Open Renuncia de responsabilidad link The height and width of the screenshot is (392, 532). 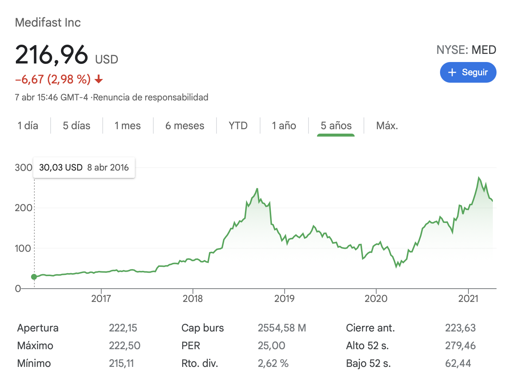tap(151, 97)
